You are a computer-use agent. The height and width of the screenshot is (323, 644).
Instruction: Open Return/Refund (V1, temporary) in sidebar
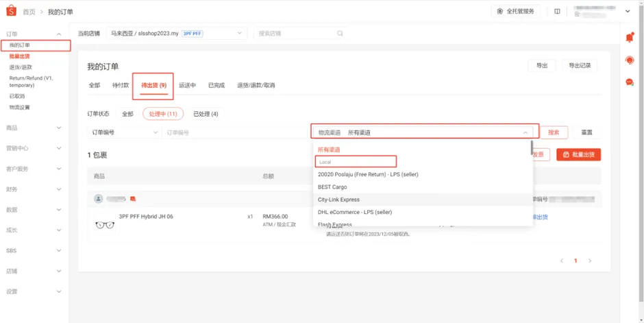point(32,82)
